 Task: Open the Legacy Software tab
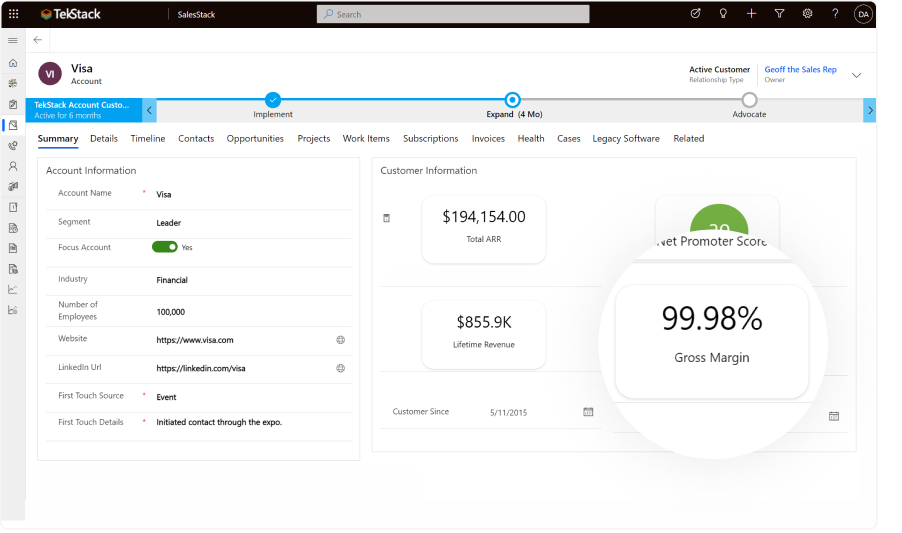[x=626, y=139]
